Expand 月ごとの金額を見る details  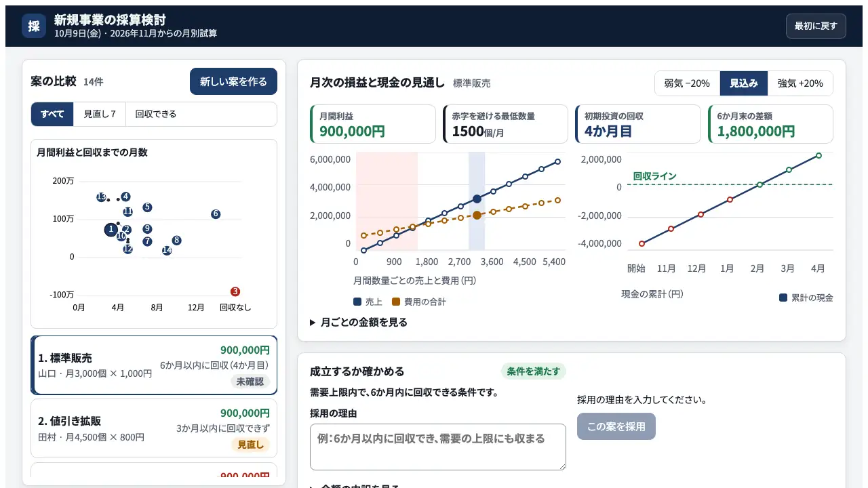tap(359, 323)
